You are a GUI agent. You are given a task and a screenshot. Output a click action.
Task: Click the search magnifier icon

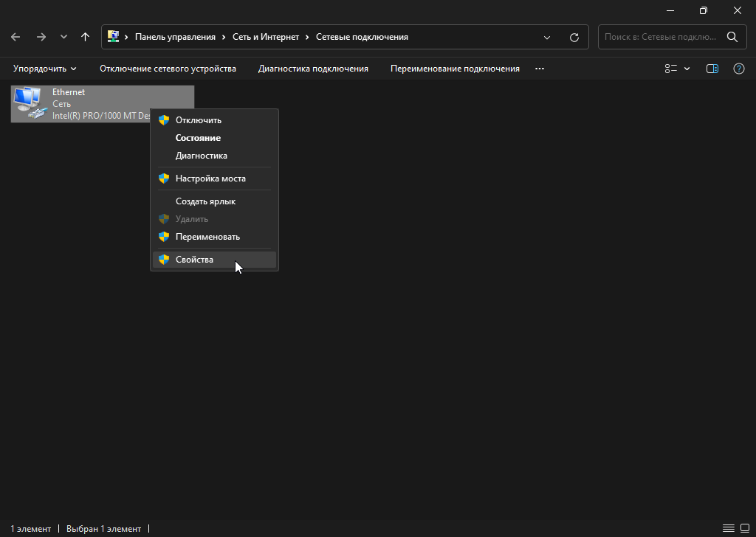click(732, 37)
